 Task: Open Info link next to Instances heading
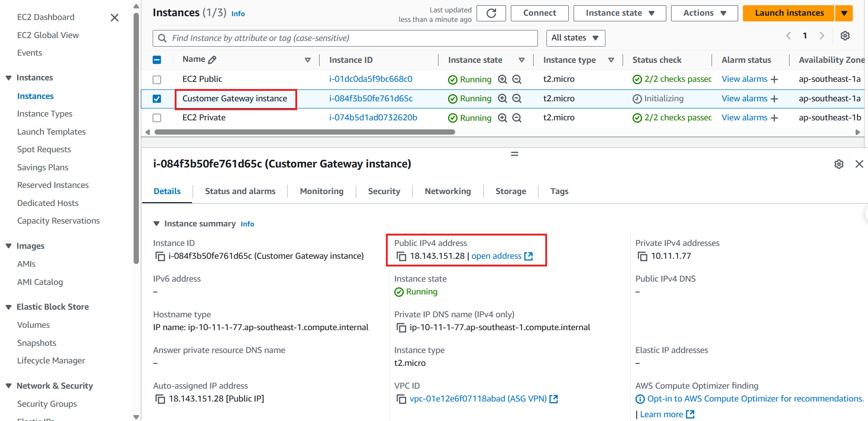(x=238, y=14)
